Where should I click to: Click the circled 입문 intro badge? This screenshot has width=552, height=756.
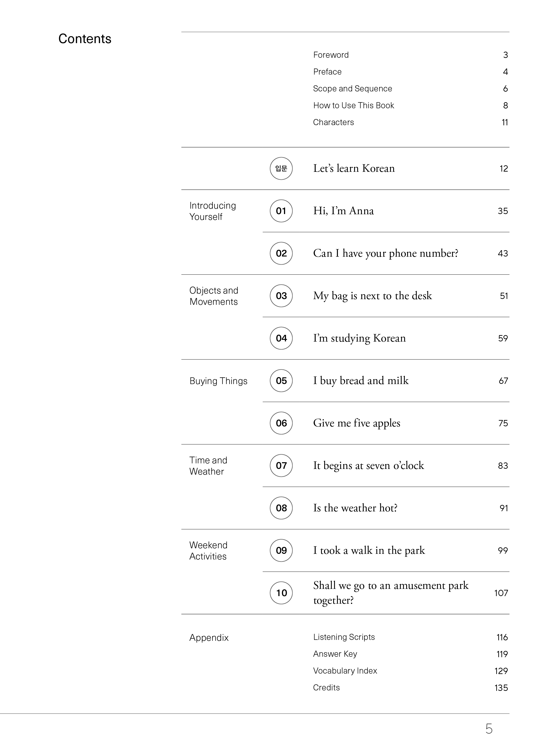pyautogui.click(x=281, y=168)
